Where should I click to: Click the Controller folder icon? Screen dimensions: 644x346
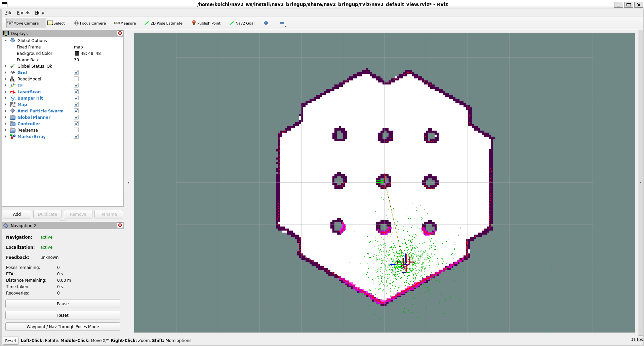tap(13, 124)
